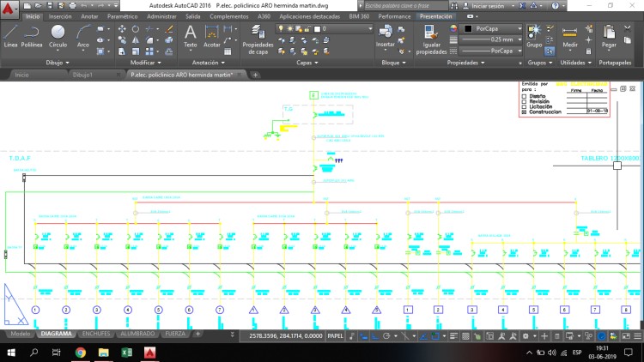Switch to the Presentación ribbon tab
This screenshot has height=362, width=644.
pyautogui.click(x=435, y=16)
